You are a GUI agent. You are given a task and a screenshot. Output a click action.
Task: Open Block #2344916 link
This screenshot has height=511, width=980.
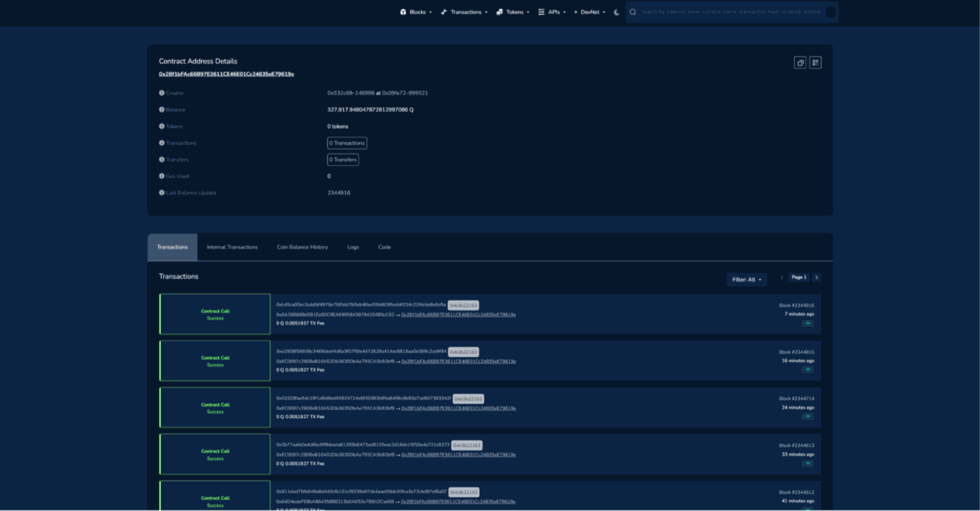pyautogui.click(x=797, y=305)
